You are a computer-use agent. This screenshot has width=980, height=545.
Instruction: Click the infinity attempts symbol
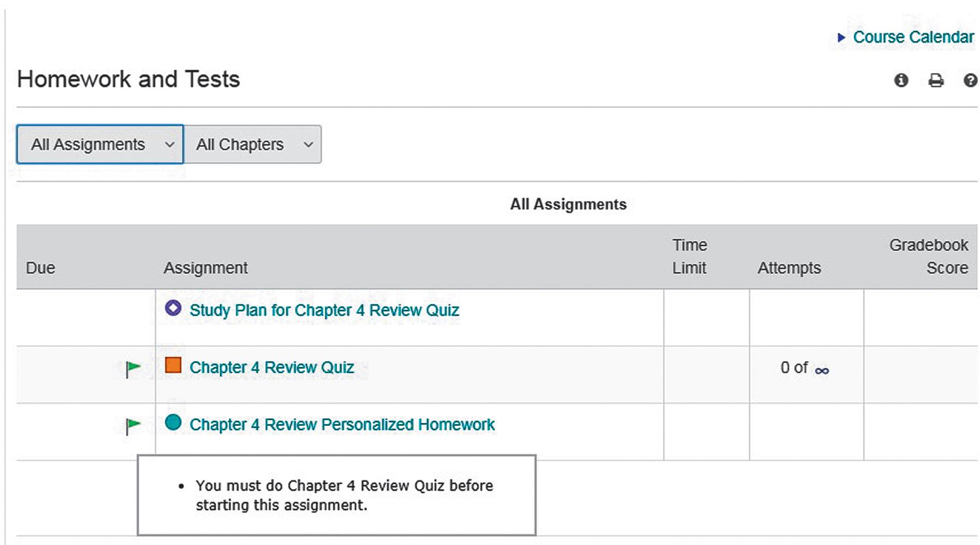coord(822,371)
